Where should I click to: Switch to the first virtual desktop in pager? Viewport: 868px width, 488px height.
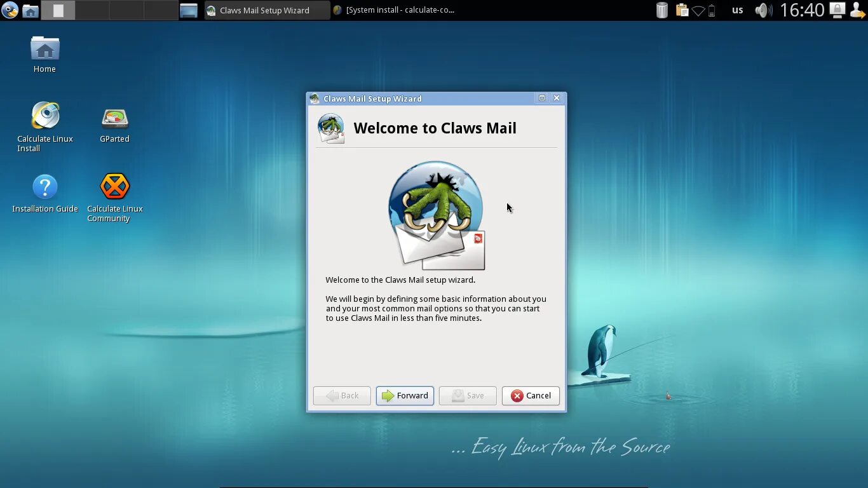tap(58, 10)
